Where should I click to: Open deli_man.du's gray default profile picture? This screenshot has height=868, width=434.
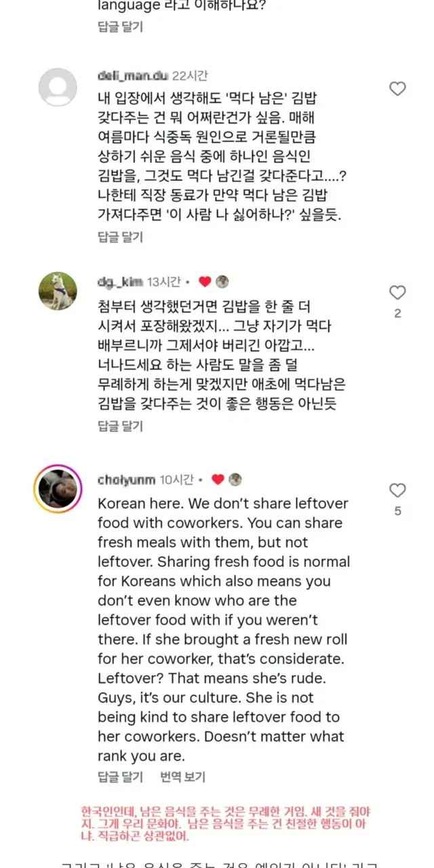[x=58, y=87]
